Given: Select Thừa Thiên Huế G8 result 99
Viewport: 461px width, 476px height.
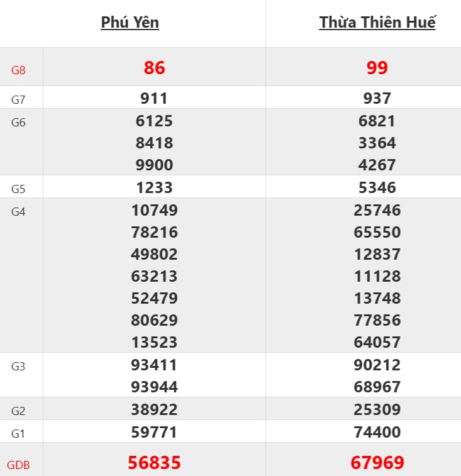Looking at the screenshot, I should (377, 68).
